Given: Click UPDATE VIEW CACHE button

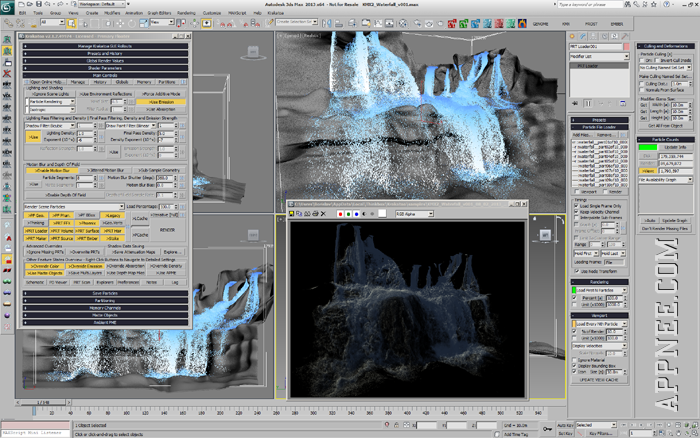Looking at the screenshot, I should [x=599, y=380].
